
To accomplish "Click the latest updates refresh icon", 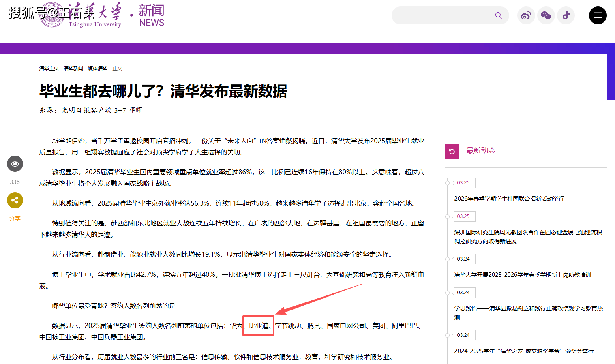I will point(452,152).
